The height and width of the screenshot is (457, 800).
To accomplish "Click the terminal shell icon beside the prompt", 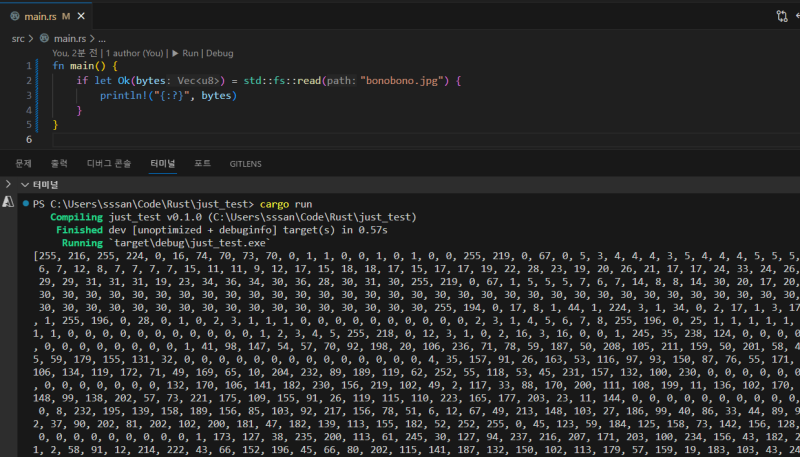I will [x=8, y=203].
